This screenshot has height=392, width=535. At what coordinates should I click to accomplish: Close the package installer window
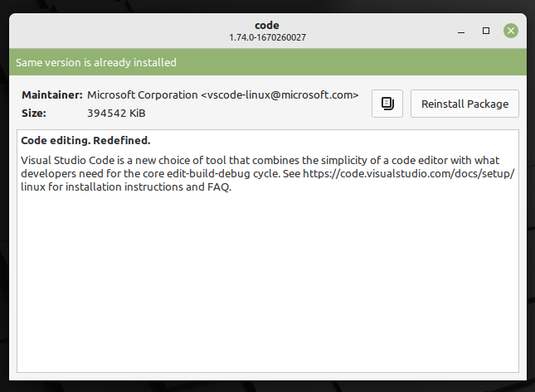511,31
